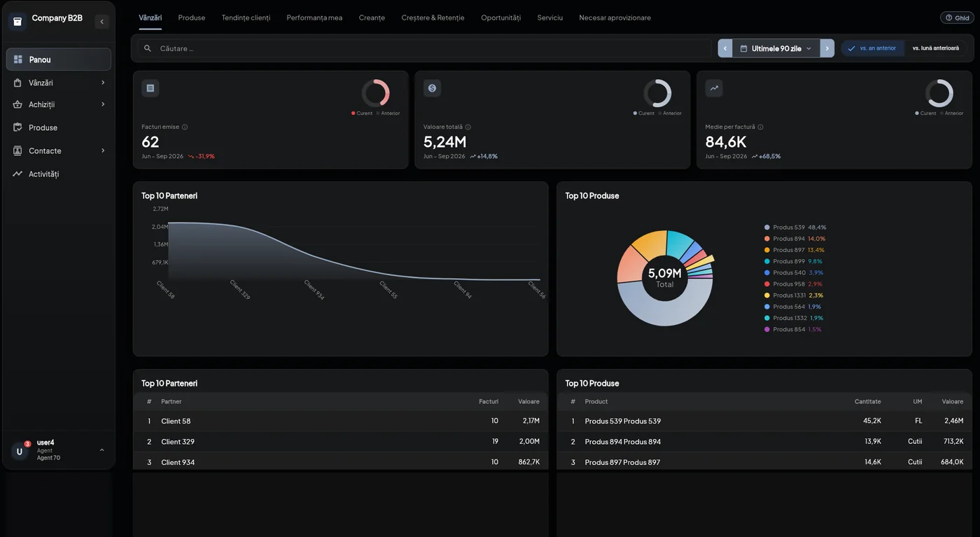Open the Ultimele 90 zile date dropdown
The image size is (980, 537).
[x=776, y=48]
